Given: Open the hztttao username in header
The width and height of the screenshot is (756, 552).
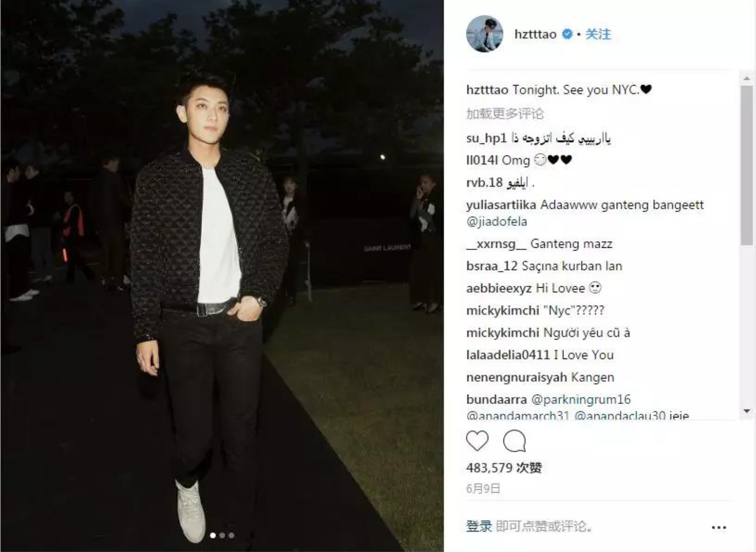Looking at the screenshot, I should (x=535, y=34).
